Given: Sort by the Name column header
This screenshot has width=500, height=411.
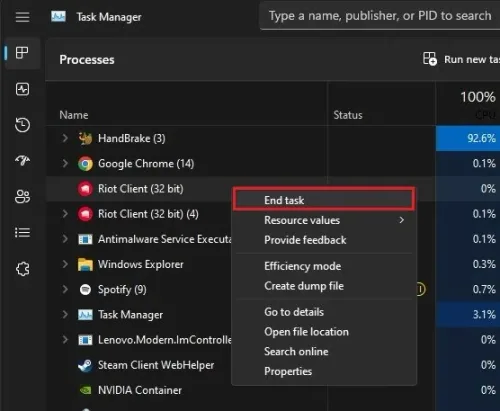Looking at the screenshot, I should pyautogui.click(x=74, y=115).
